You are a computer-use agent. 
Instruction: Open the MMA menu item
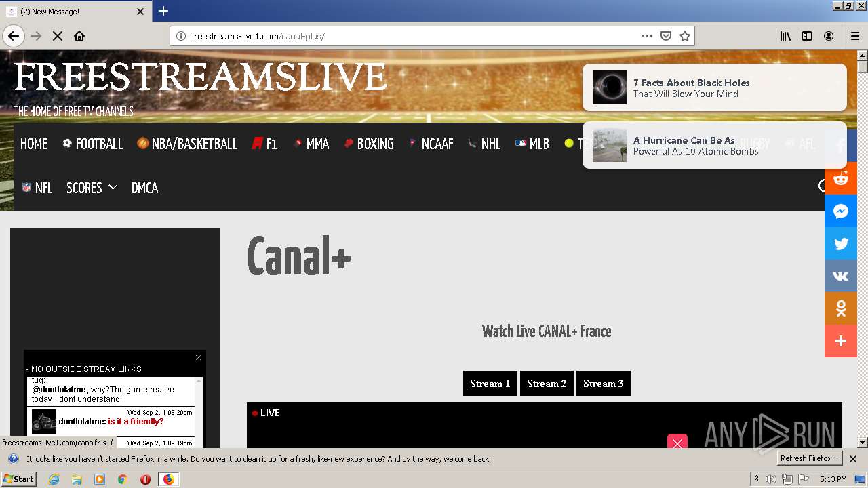click(x=311, y=144)
